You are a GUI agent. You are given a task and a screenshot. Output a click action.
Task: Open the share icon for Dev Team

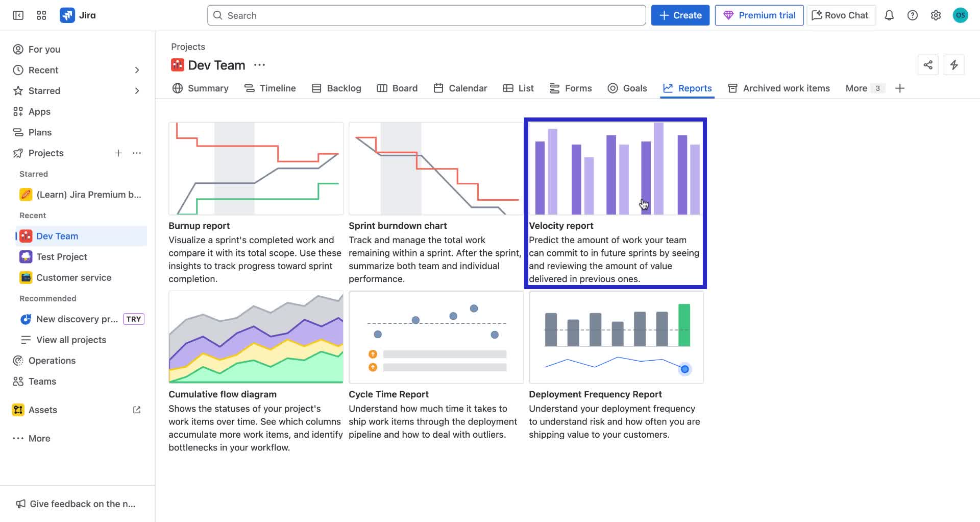[x=928, y=65]
